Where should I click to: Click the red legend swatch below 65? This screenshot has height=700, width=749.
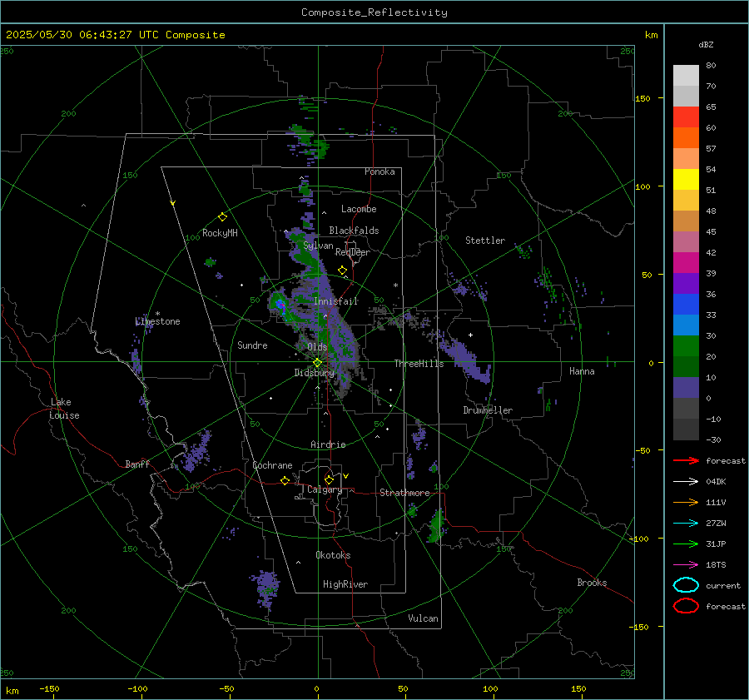[686, 117]
